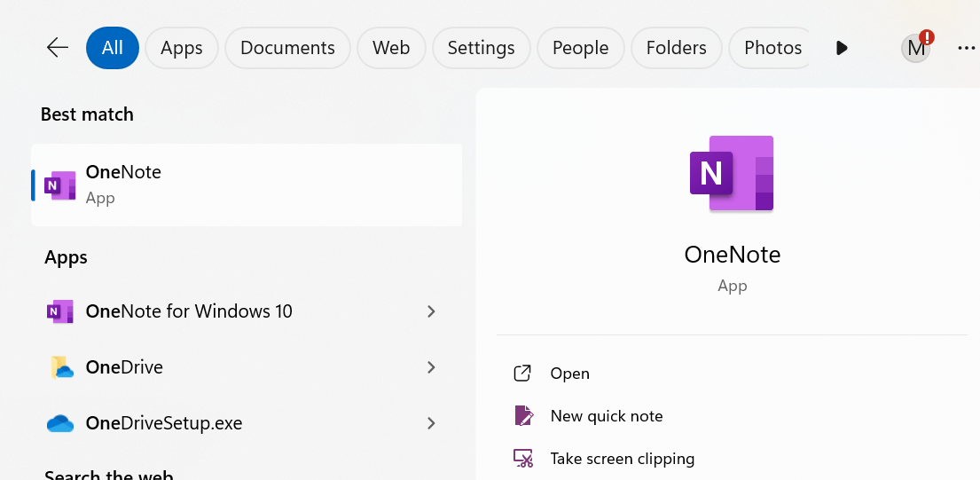Viewport: 980px width, 480px height.
Task: Click the Best match heading
Action: tap(87, 114)
